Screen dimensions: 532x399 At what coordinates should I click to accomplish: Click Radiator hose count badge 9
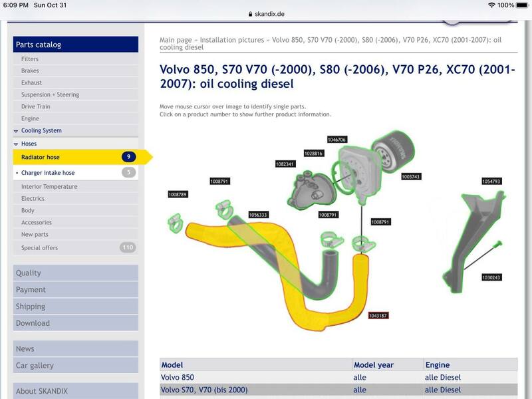pyautogui.click(x=128, y=156)
